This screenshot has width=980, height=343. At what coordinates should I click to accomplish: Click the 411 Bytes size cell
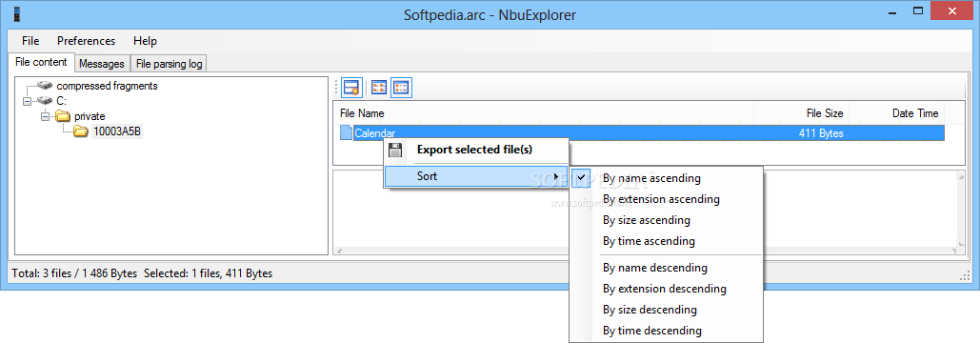point(821,132)
